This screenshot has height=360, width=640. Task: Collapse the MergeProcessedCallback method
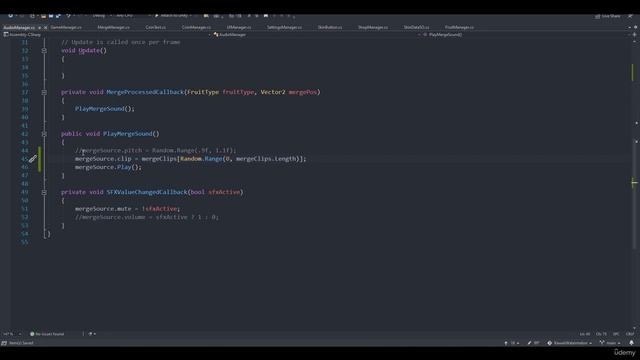(x=44, y=92)
